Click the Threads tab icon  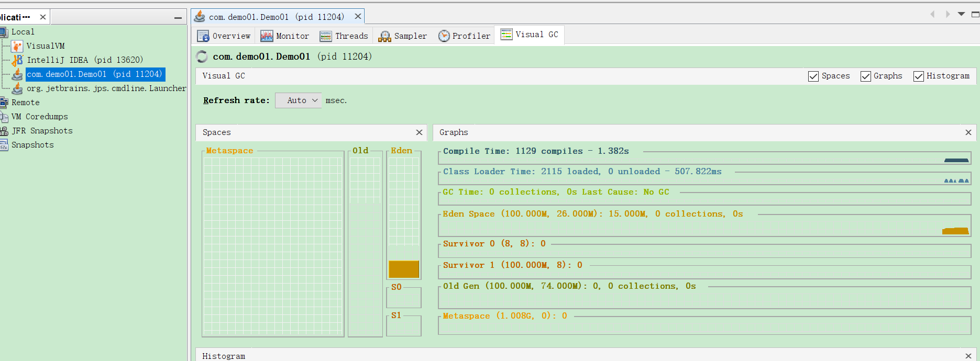tap(326, 36)
